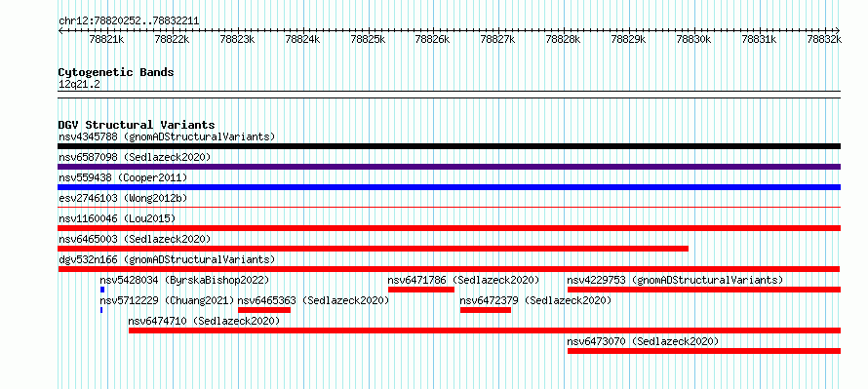Viewport: 868px width, 389px height.
Task: Click the 78830k ruler tick label
Action: click(693, 39)
